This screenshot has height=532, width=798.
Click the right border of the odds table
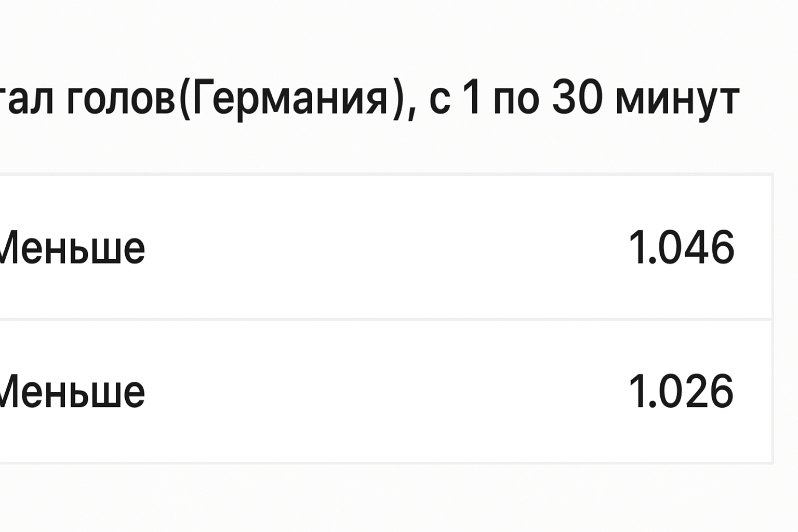tap(773, 320)
